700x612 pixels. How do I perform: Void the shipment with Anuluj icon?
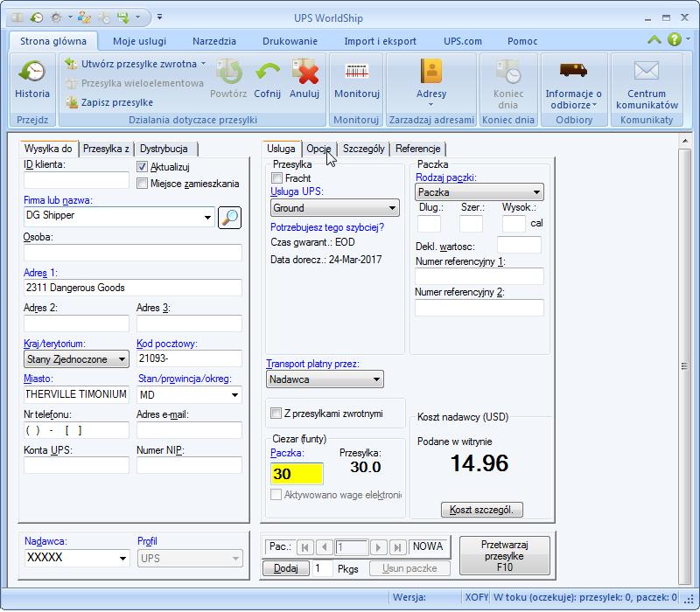[304, 72]
